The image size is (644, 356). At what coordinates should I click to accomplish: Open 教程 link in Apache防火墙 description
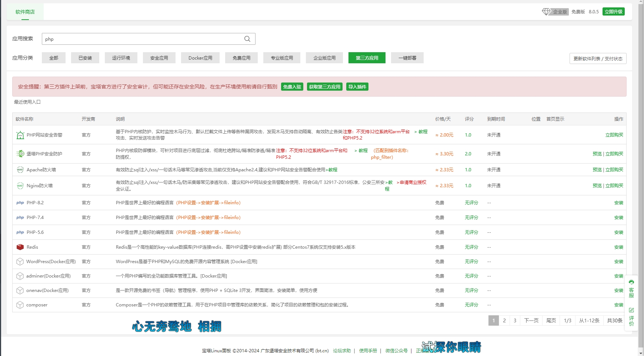pyautogui.click(x=331, y=170)
